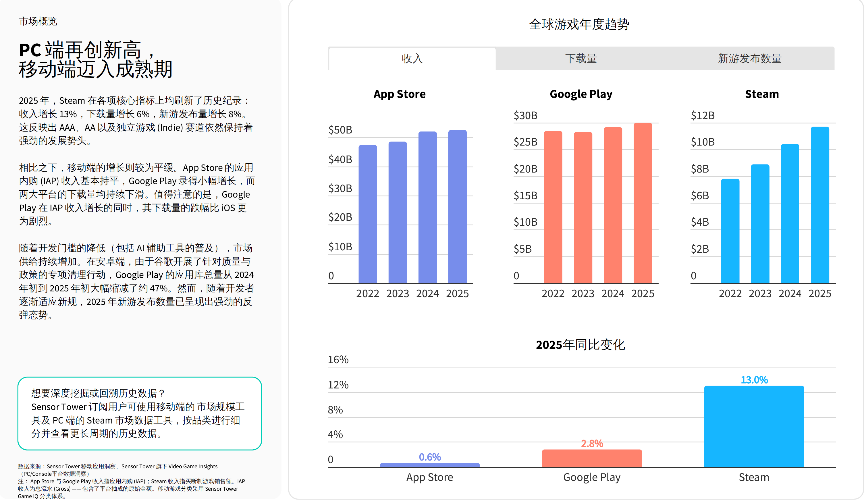Viewport: 868px width, 503px height.
Task: Click the 2025年同比变化 chart heading
Action: point(580,345)
